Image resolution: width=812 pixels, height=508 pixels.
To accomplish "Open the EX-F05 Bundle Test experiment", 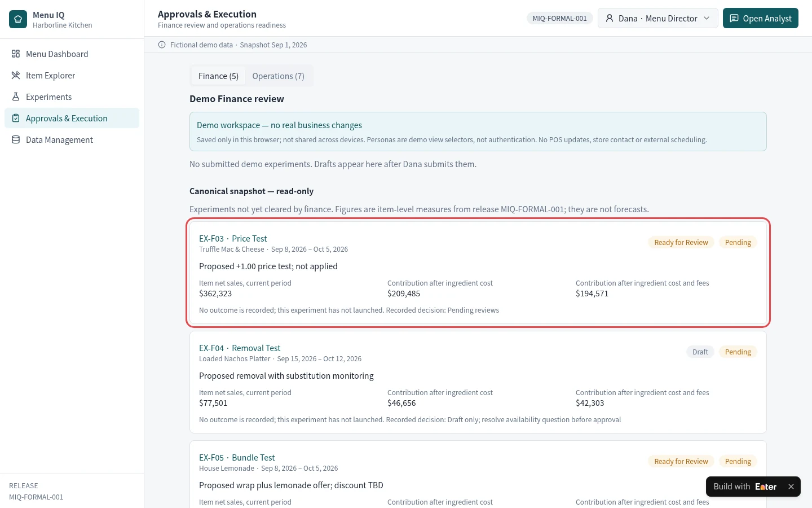I will point(237,458).
